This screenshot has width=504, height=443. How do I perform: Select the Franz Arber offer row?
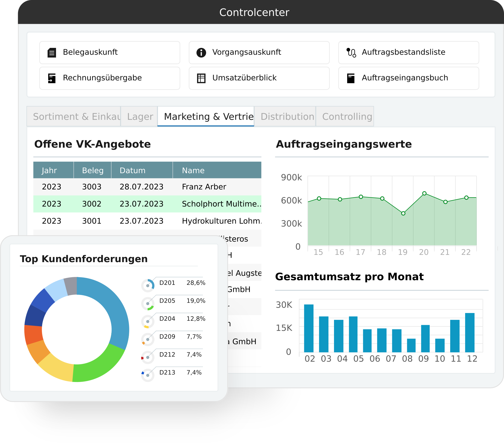(147, 187)
